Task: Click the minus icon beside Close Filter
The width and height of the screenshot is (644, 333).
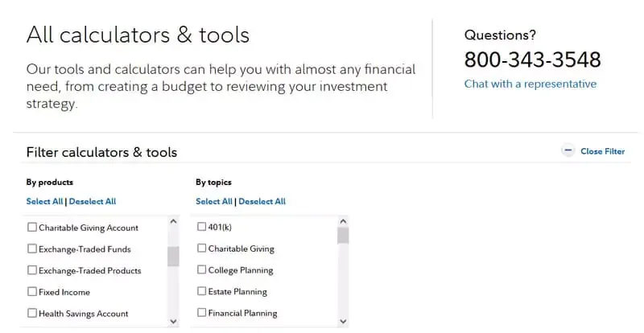Action: (568, 150)
